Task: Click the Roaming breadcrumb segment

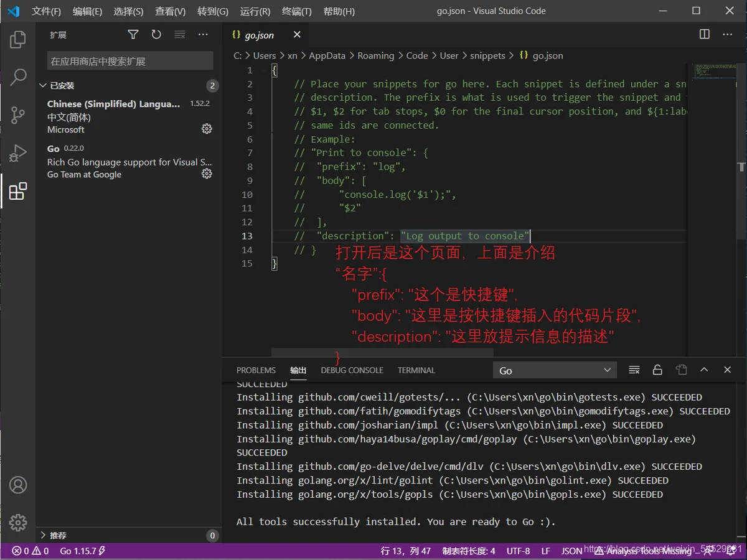Action: (x=376, y=55)
